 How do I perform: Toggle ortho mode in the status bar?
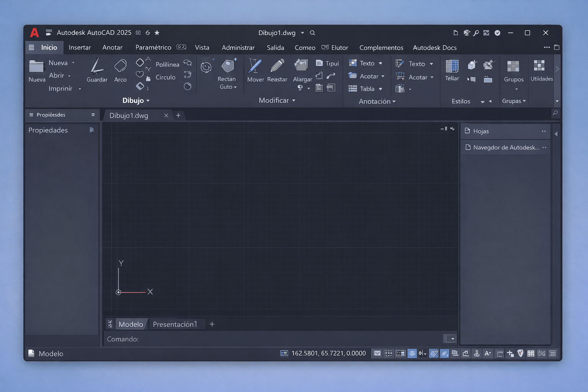(412, 353)
